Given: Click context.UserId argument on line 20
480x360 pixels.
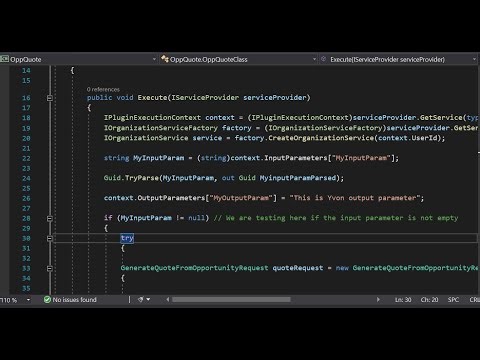Looking at the screenshot, I should (407, 138).
